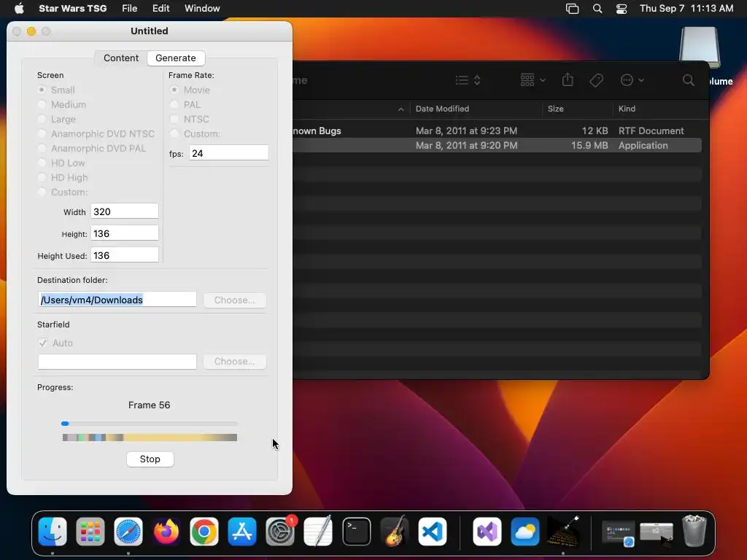Open Launchpad in the Dock

pyautogui.click(x=90, y=532)
